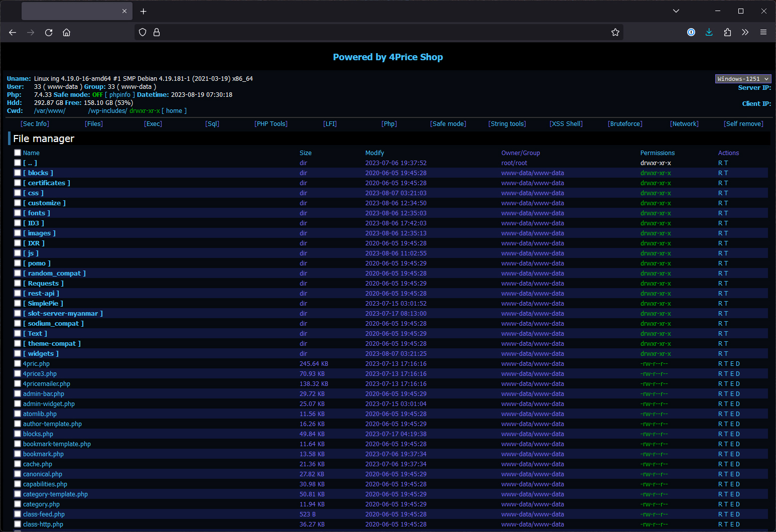Open the extensions puzzle-piece menu
The image size is (776, 532).
click(x=727, y=32)
